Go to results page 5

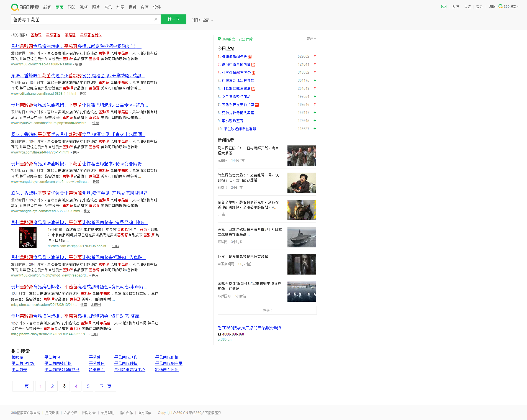pos(88,386)
